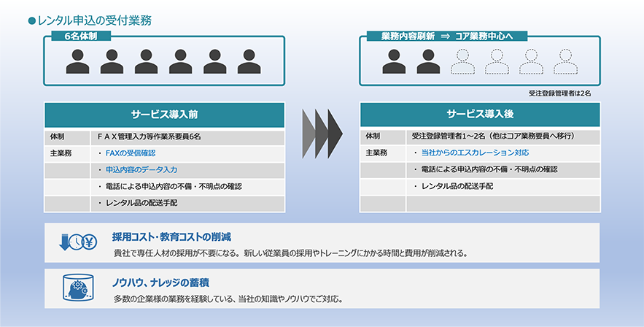The width and height of the screenshot is (644, 327).
Task: Click the triple arrow chevrons between the tables
Action: [x=322, y=132]
